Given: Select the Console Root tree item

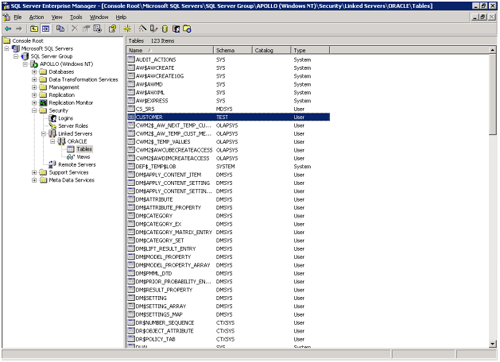Looking at the screenshot, I should click(28, 41).
